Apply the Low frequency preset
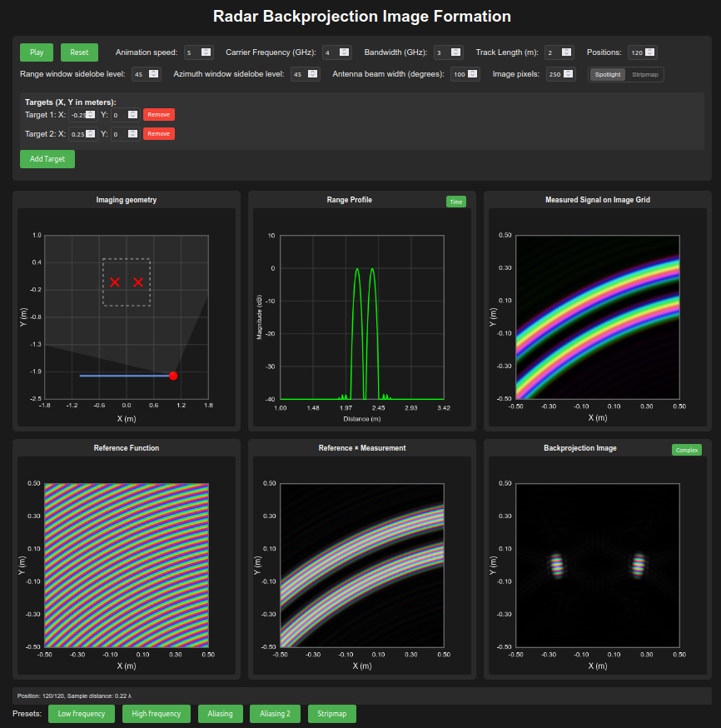This screenshot has height=728, width=721. [81, 714]
